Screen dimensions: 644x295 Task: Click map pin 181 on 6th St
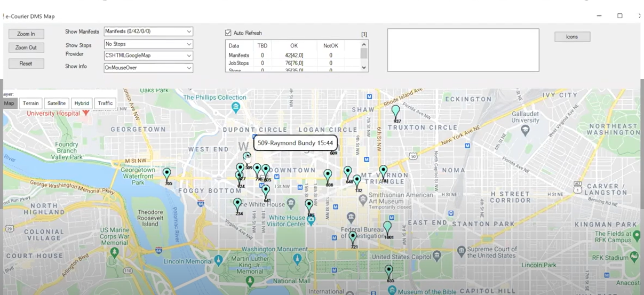(383, 172)
